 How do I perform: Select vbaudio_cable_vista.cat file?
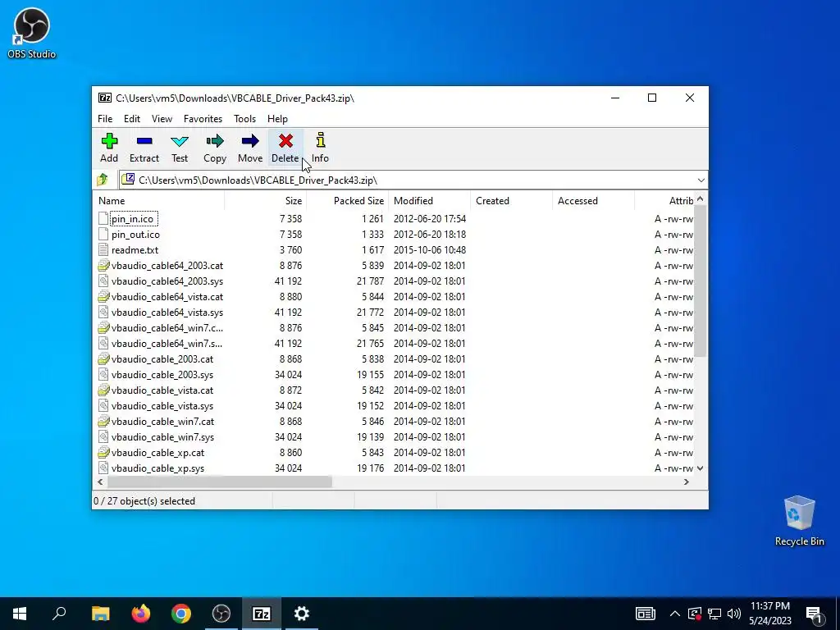click(162, 390)
